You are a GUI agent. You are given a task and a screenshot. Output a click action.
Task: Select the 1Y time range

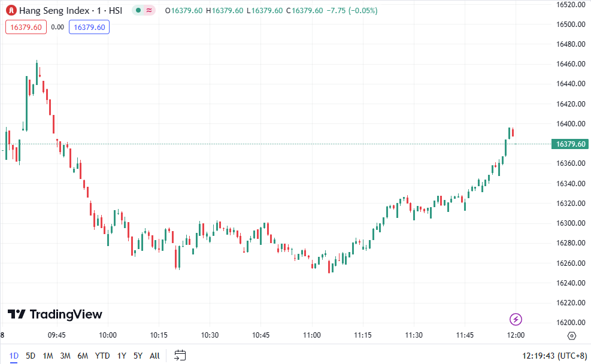tap(122, 356)
